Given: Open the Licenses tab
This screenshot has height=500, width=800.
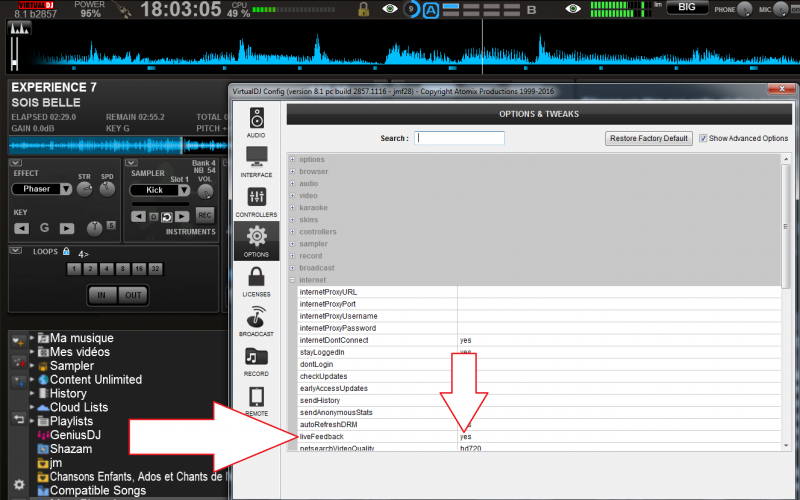Looking at the screenshot, I should click(x=256, y=281).
